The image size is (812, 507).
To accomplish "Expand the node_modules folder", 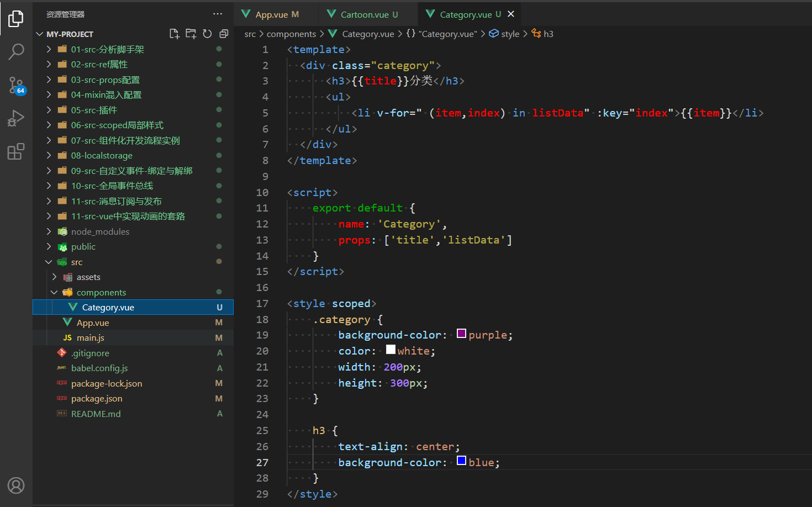I will point(49,231).
